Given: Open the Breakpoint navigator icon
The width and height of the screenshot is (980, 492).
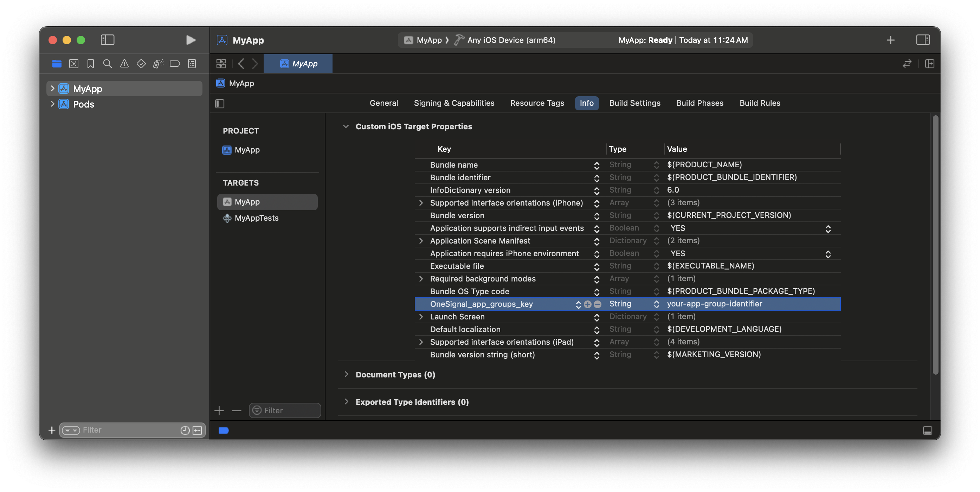Looking at the screenshot, I should point(175,64).
